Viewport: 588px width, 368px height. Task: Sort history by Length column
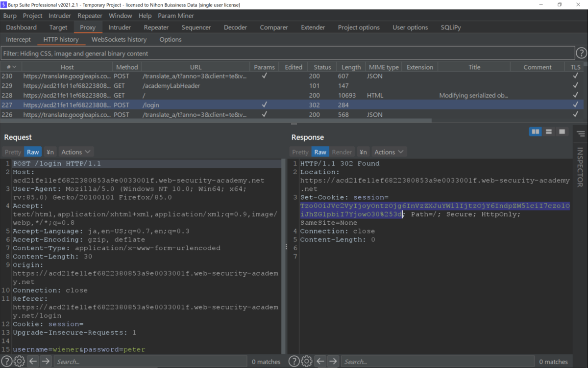point(351,67)
